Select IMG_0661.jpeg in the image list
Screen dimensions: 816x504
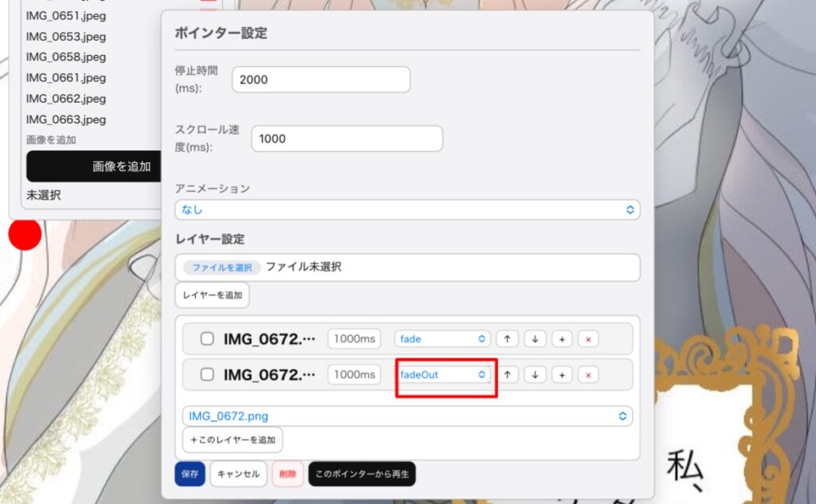tap(66, 77)
